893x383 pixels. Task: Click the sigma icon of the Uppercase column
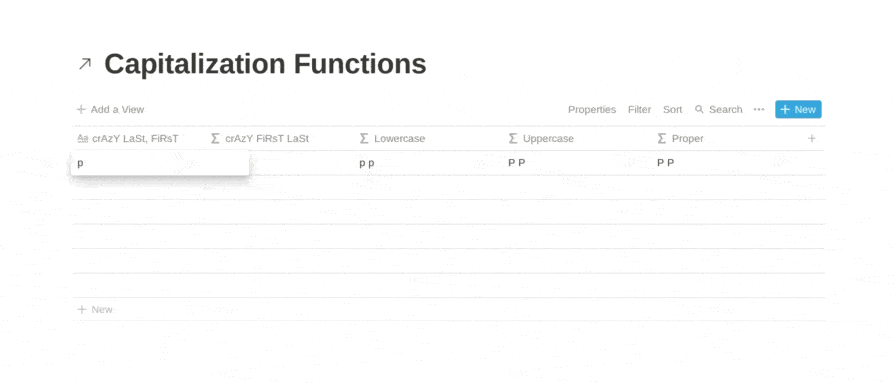pos(513,138)
